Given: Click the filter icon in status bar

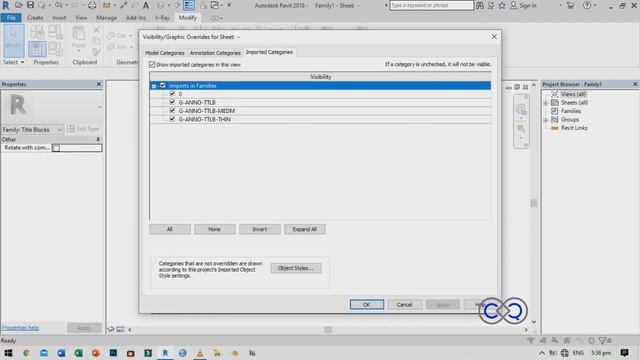Looking at the screenshot, I should 602,340.
